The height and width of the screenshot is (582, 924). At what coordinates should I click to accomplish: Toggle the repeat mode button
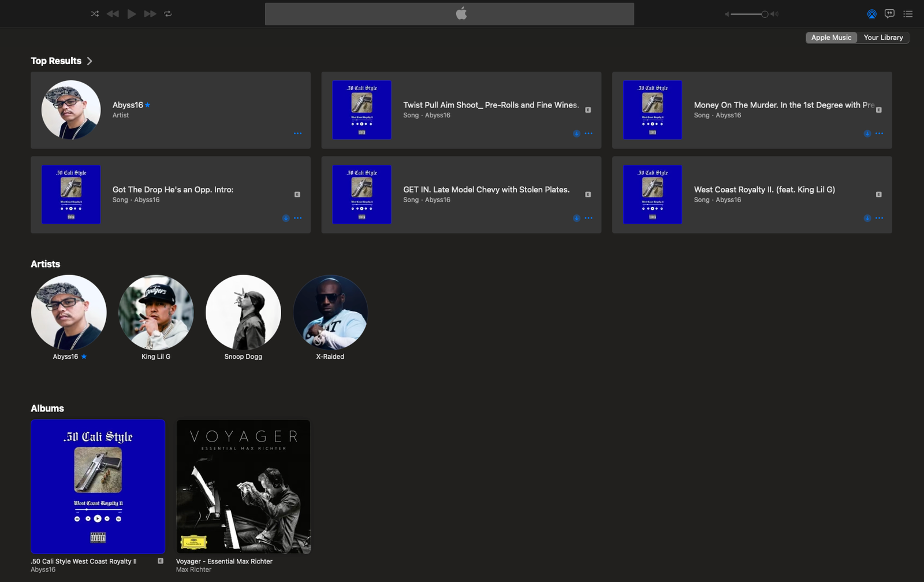tap(168, 14)
